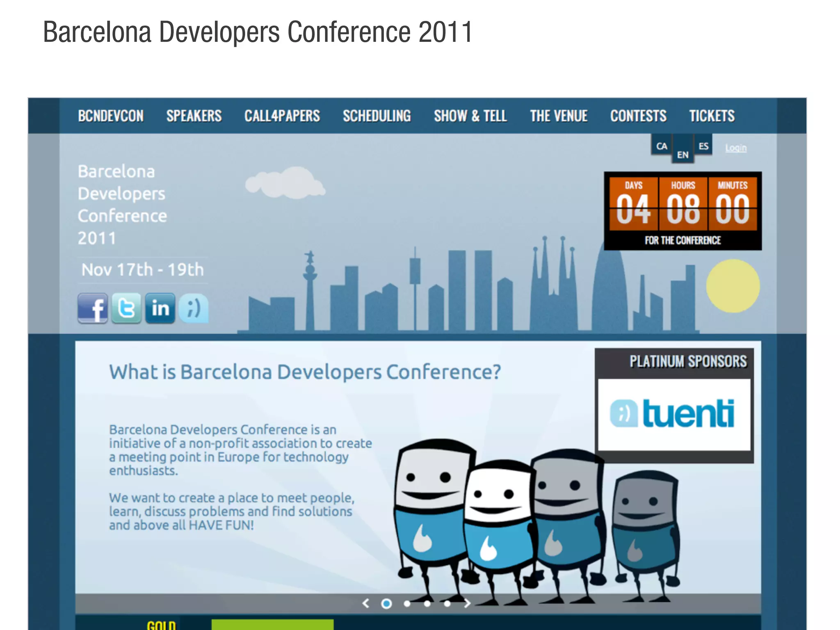Open the LinkedIn social icon

pos(160,308)
